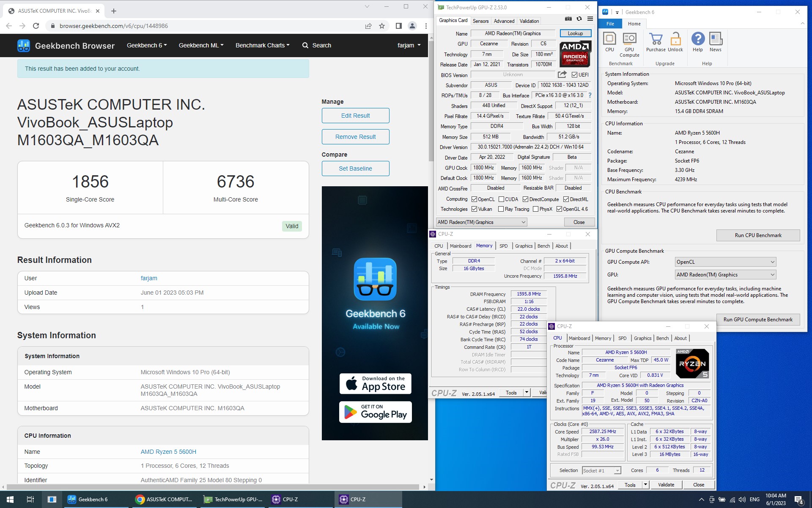Click the Task View taskbar icon
812x508 pixels.
click(30, 500)
